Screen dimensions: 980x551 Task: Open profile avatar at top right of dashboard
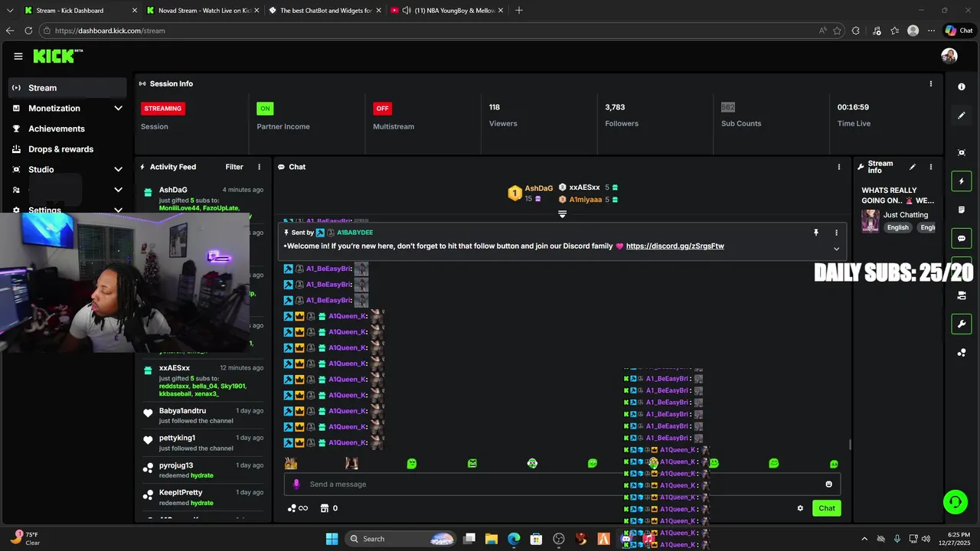coord(949,56)
